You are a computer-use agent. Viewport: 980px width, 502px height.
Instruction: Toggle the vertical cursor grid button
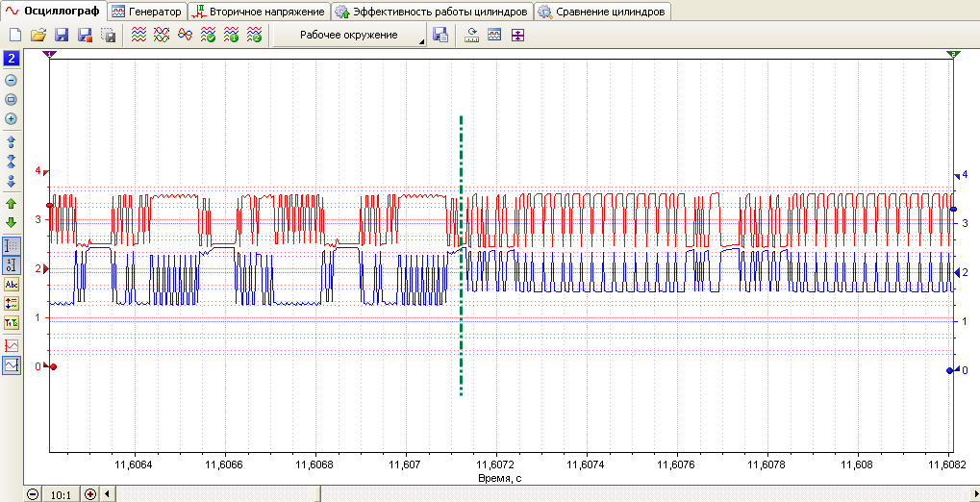coord(12,245)
